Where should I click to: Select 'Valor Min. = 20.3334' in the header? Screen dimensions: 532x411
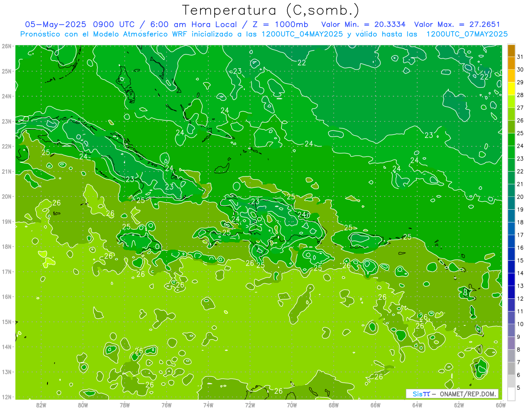[x=363, y=24]
